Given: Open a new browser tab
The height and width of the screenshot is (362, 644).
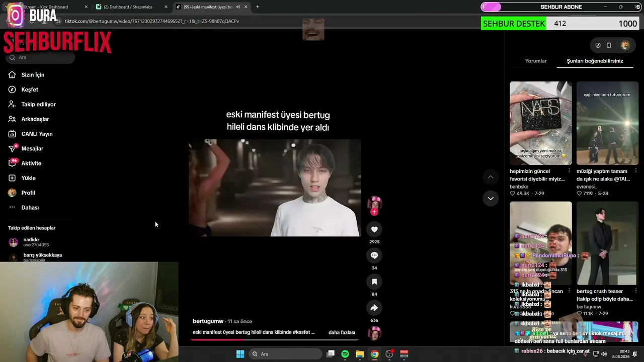Looking at the screenshot, I should pyautogui.click(x=258, y=7).
